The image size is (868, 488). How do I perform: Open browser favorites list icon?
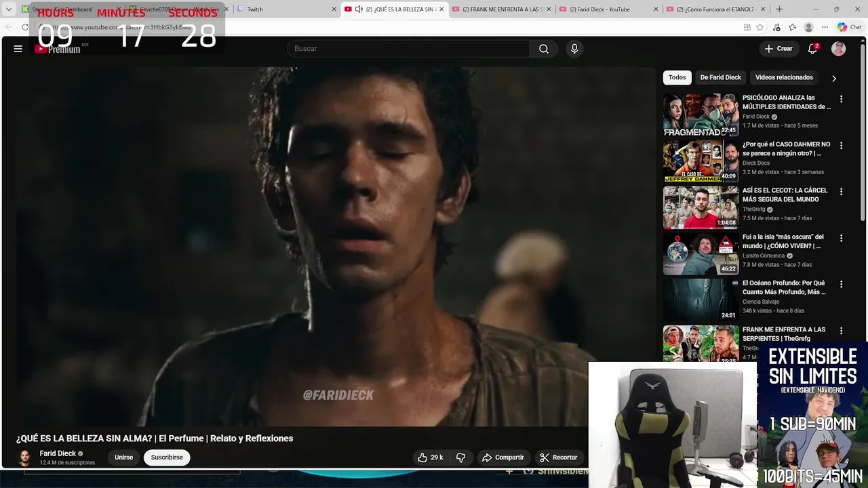tap(792, 27)
